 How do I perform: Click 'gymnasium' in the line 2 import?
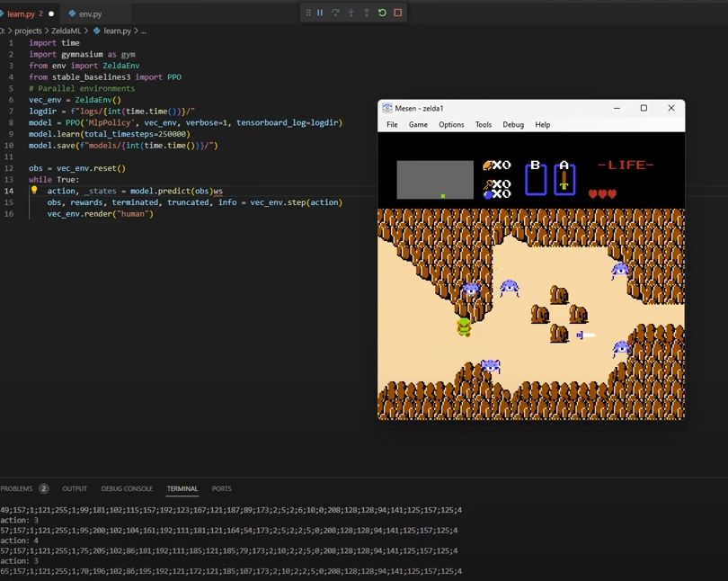click(82, 54)
